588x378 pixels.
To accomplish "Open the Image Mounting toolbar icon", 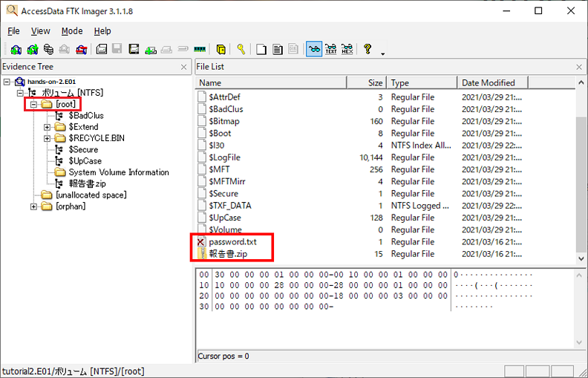I will point(48,50).
